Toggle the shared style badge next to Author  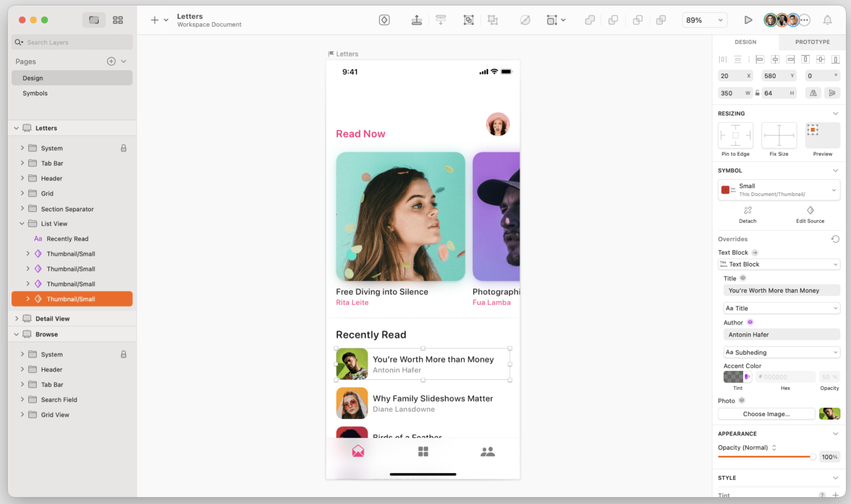[750, 322]
